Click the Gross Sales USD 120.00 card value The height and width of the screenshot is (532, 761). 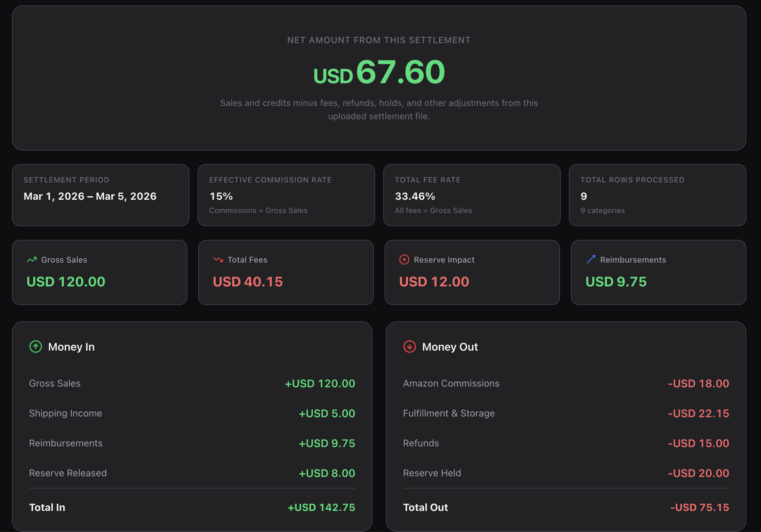(x=66, y=282)
